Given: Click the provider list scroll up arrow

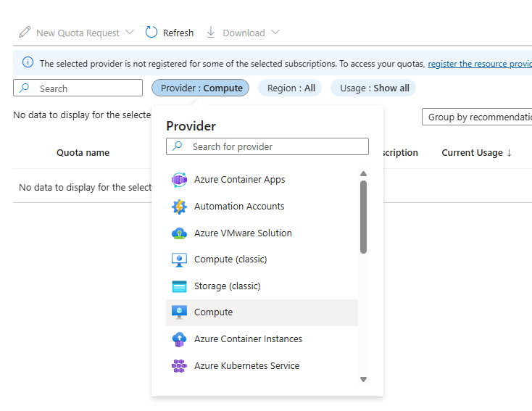Looking at the screenshot, I should 363,174.
